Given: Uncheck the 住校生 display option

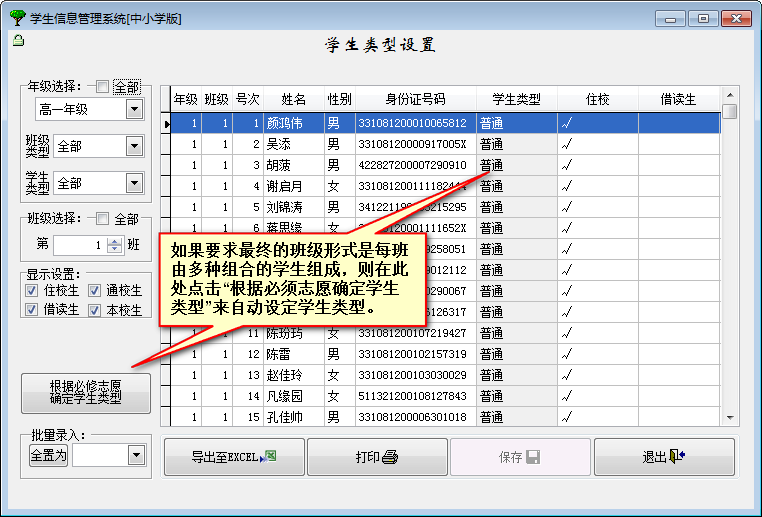Looking at the screenshot, I should (x=33, y=291).
